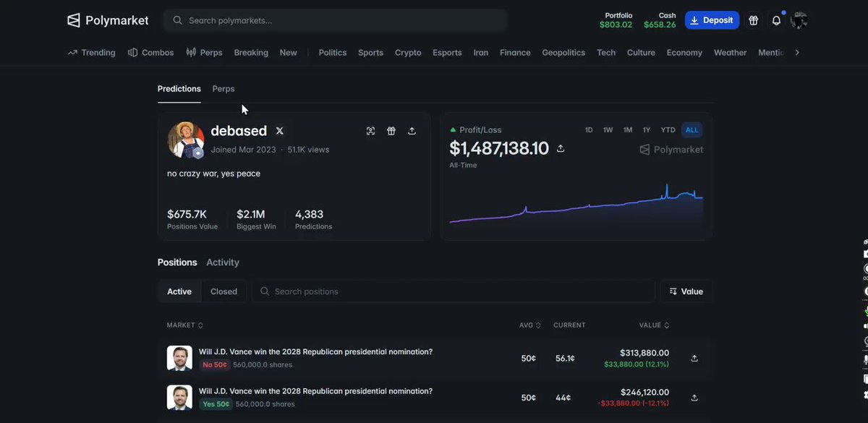Open the Iran category
Image resolution: width=868 pixels, height=423 pixels.
[481, 53]
